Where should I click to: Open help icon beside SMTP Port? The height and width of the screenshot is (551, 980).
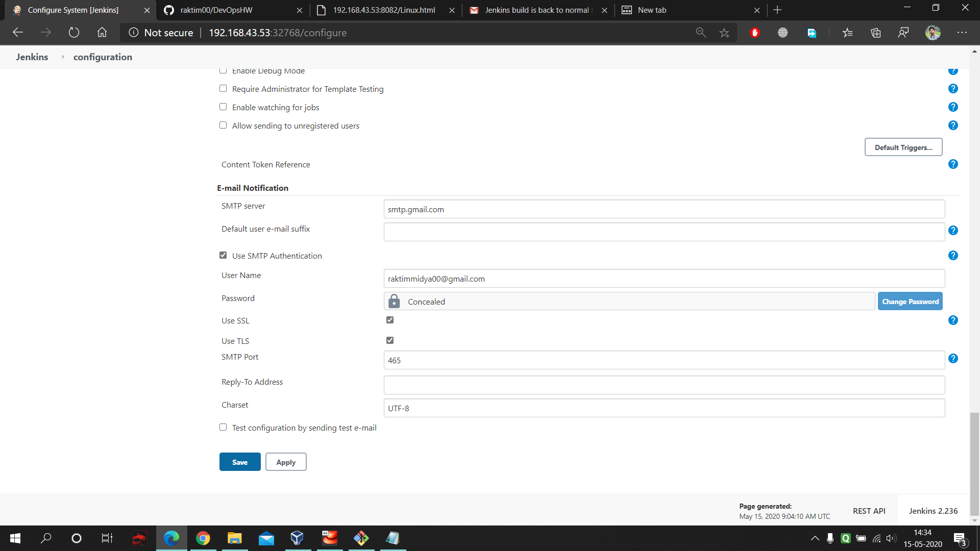pyautogui.click(x=953, y=359)
